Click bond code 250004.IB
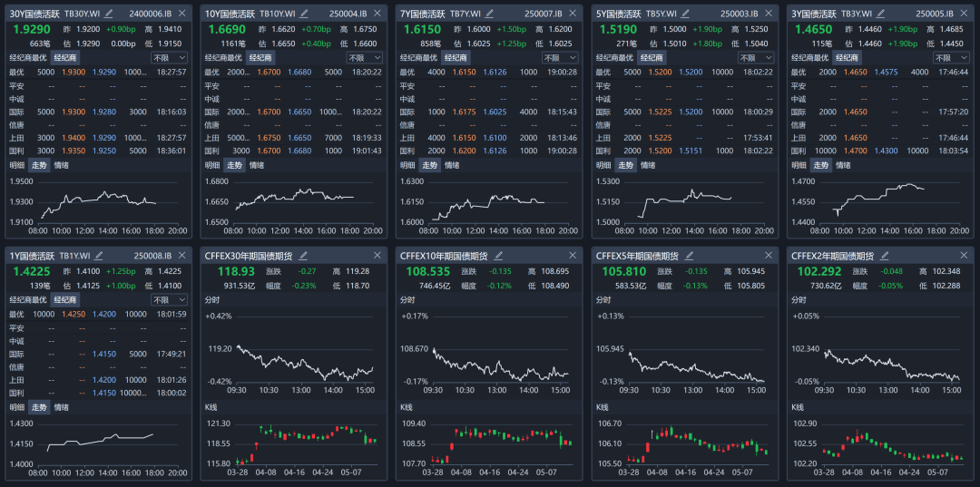Image resolution: width=980 pixels, height=487 pixels. 349,13
